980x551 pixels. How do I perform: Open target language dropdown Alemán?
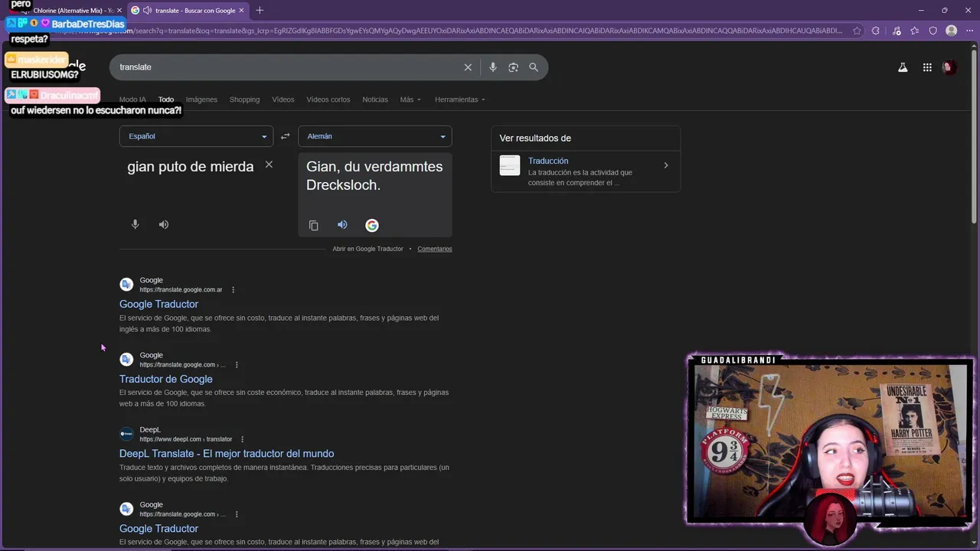pos(375,136)
